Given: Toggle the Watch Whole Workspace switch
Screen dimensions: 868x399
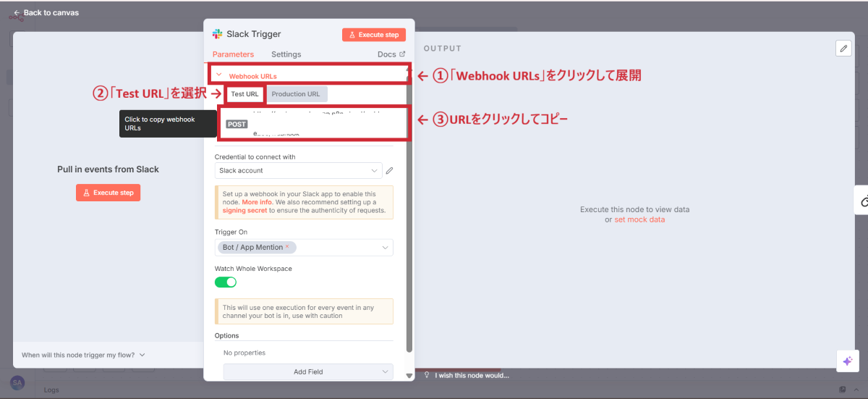Looking at the screenshot, I should click(226, 282).
